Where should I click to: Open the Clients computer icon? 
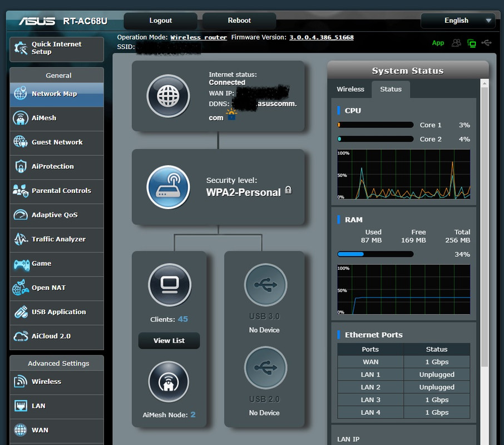click(170, 285)
